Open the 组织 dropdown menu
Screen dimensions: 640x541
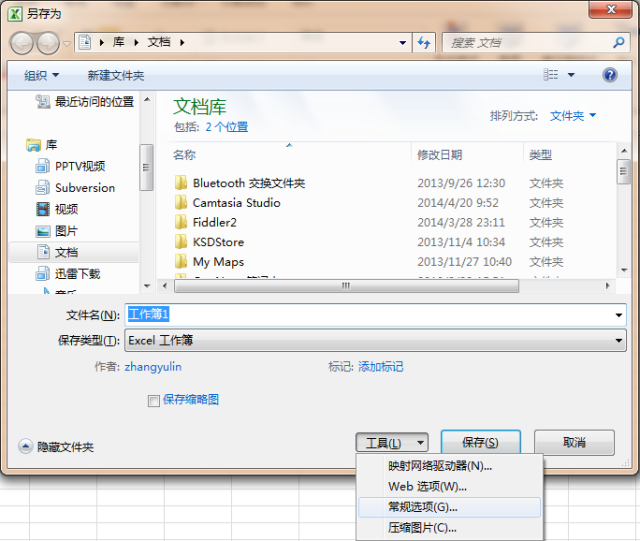coord(42,76)
